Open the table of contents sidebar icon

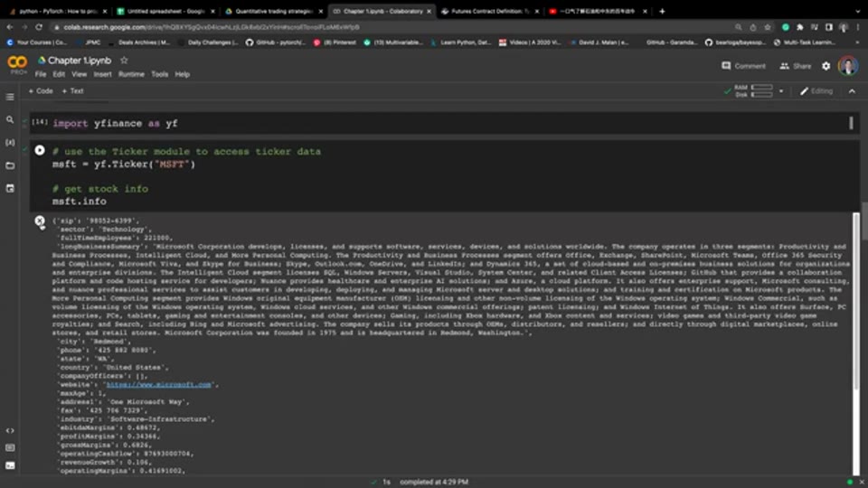point(10,97)
